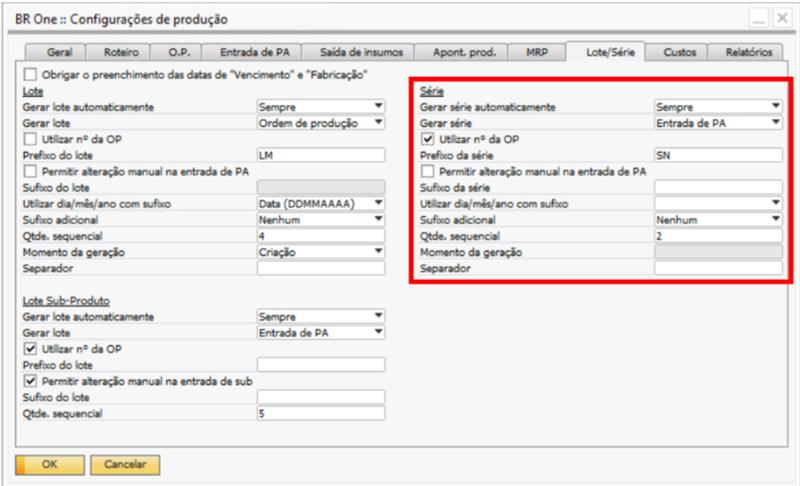Click Prefixo da série field containing SN
This screenshot has height=486, width=800.
coord(716,155)
